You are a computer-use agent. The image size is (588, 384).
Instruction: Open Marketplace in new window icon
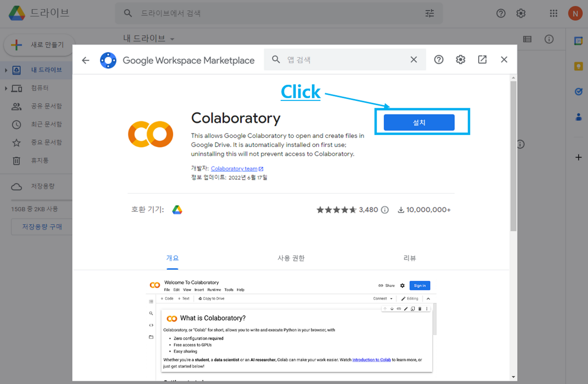click(x=482, y=60)
